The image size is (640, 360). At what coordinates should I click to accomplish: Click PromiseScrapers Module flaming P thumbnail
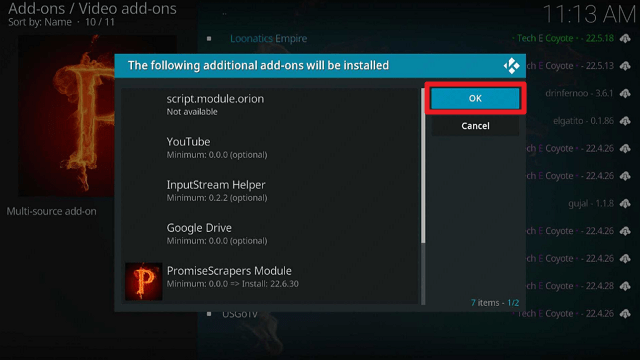tap(143, 281)
